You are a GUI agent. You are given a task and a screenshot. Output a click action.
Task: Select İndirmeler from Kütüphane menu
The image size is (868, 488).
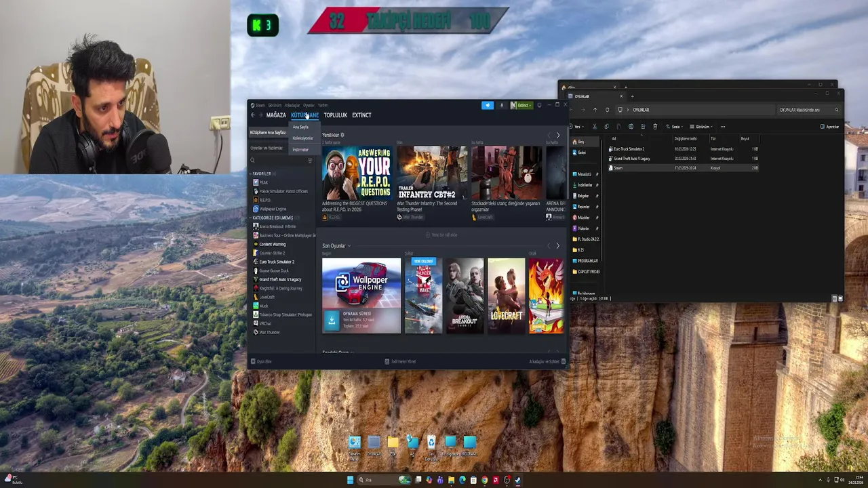(300, 150)
